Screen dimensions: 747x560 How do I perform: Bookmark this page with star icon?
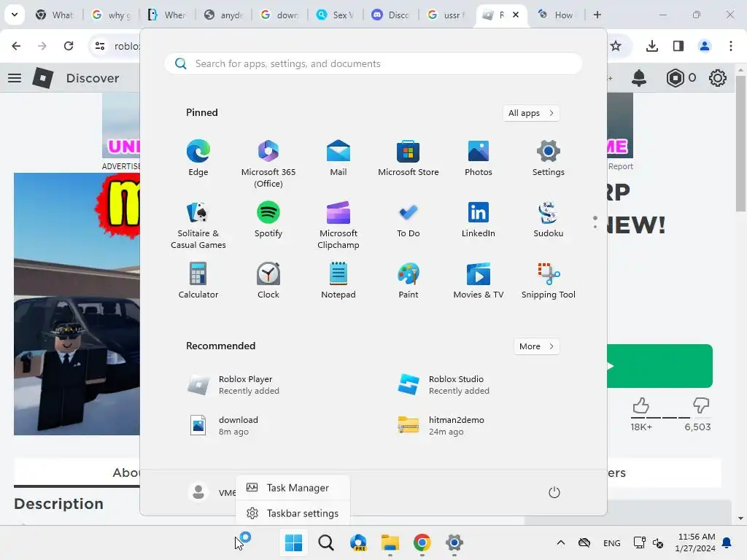616,46
